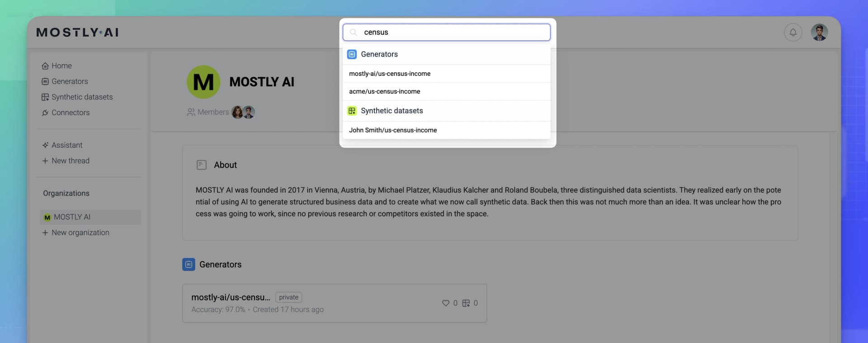Open Generators from the sidebar
Image resolution: width=868 pixels, height=343 pixels.
point(70,81)
